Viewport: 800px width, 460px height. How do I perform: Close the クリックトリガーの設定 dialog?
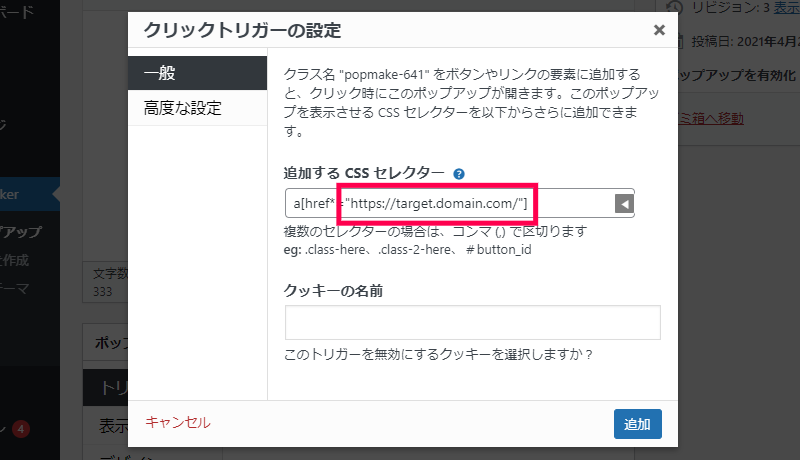[x=659, y=30]
